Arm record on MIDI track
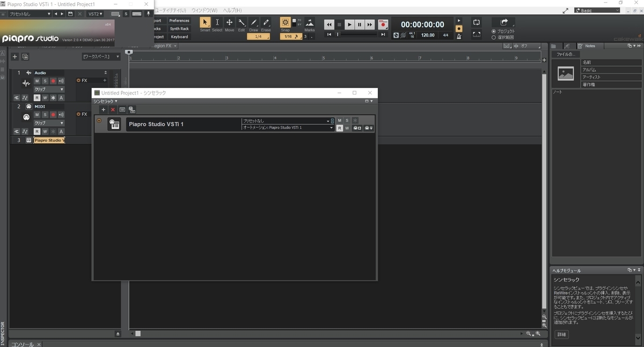 (x=53, y=114)
